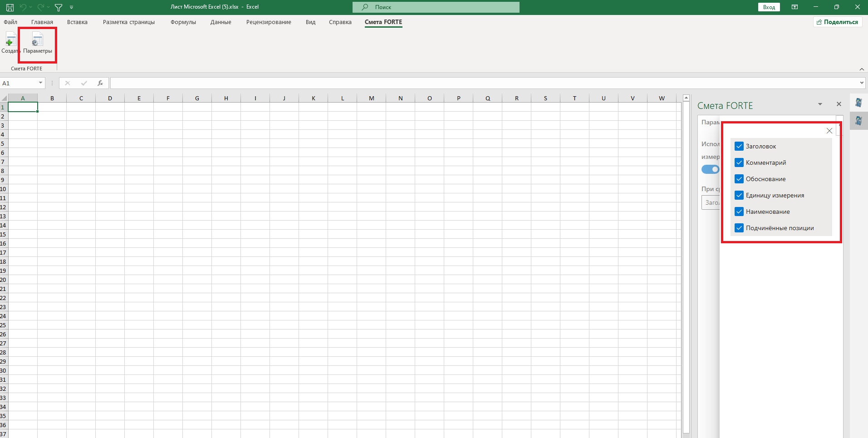The image size is (868, 438).
Task: Open the Customize Quick Access Toolbar dropdown
Action: [x=72, y=7]
